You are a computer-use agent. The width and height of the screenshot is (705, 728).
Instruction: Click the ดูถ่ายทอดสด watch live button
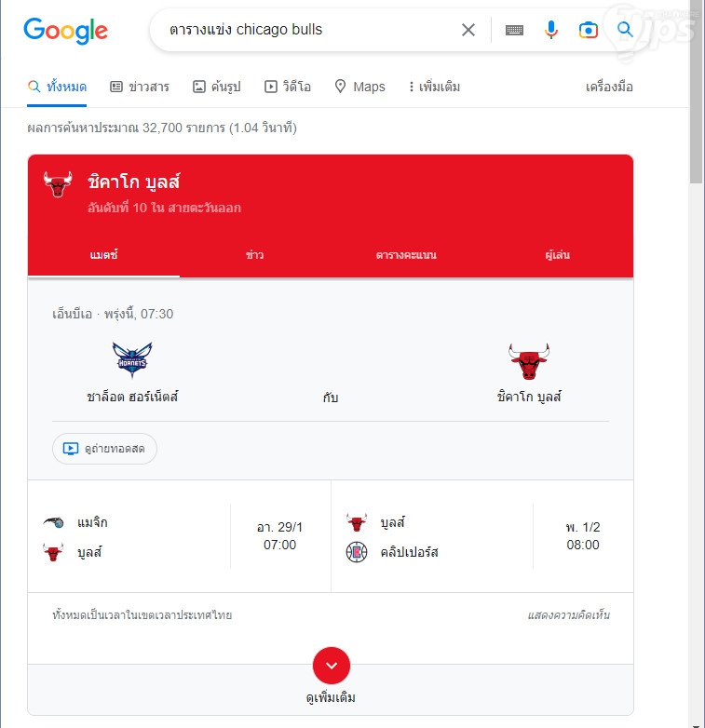[104, 449]
